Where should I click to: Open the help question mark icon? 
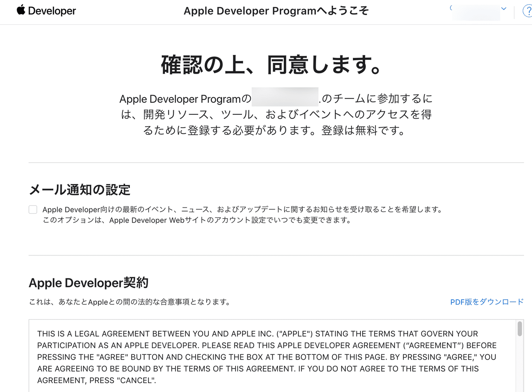coord(528,12)
